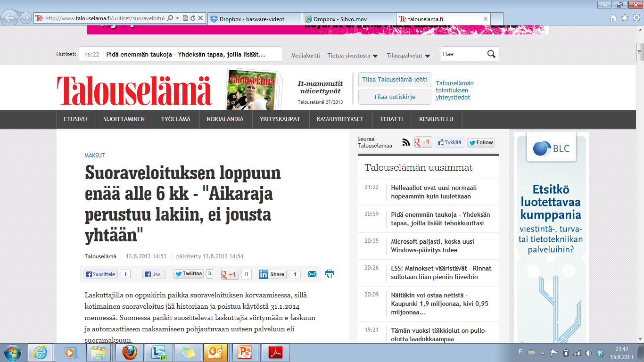
Task: Close the talouselama.fi tab
Action: tap(486, 19)
